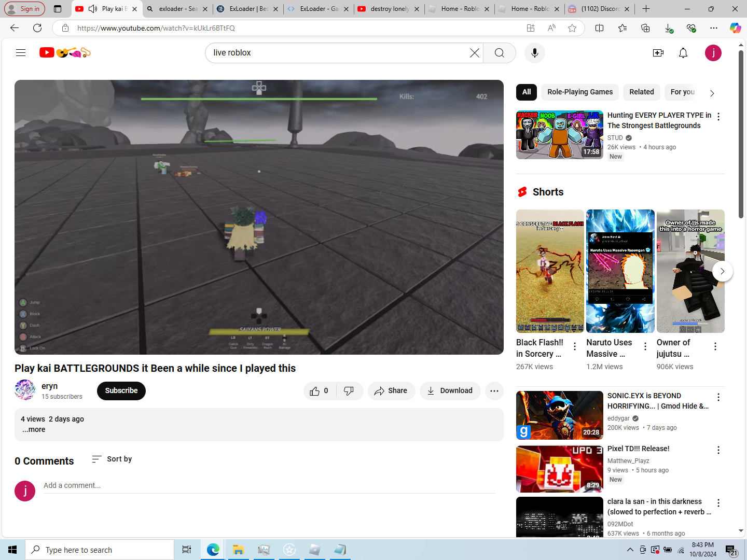The image size is (747, 560).
Task: Refresh the page
Action: click(x=37, y=28)
